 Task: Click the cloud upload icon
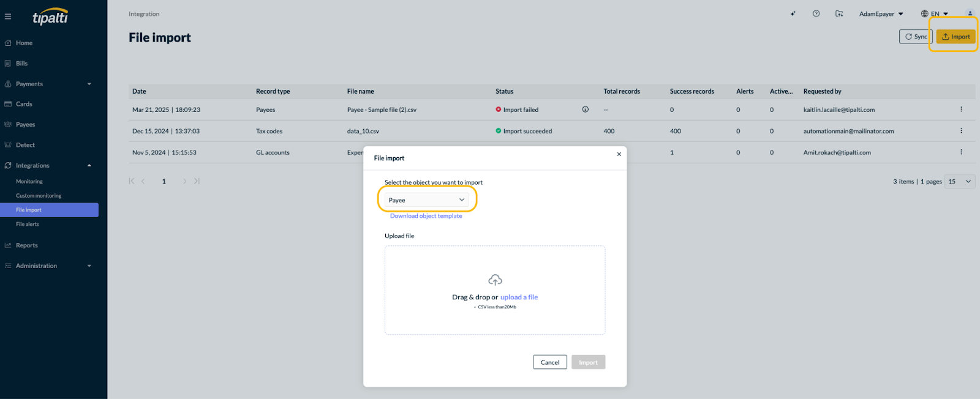(495, 280)
